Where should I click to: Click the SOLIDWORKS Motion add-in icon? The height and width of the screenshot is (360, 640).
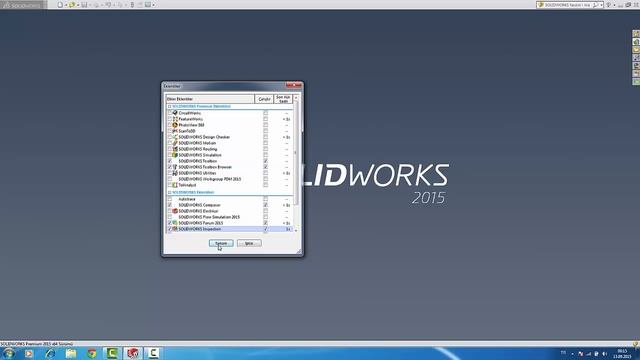click(x=175, y=143)
